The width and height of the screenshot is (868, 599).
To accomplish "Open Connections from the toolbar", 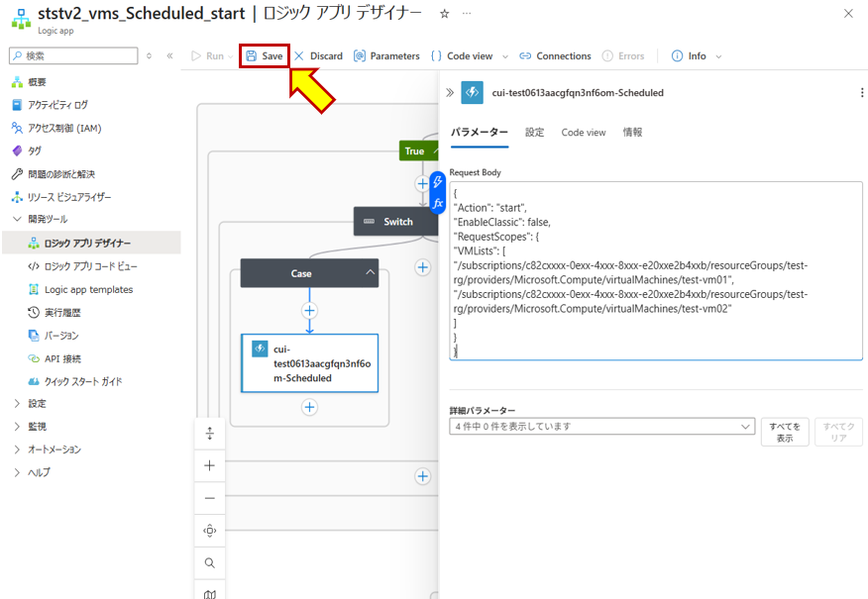I will tap(555, 55).
